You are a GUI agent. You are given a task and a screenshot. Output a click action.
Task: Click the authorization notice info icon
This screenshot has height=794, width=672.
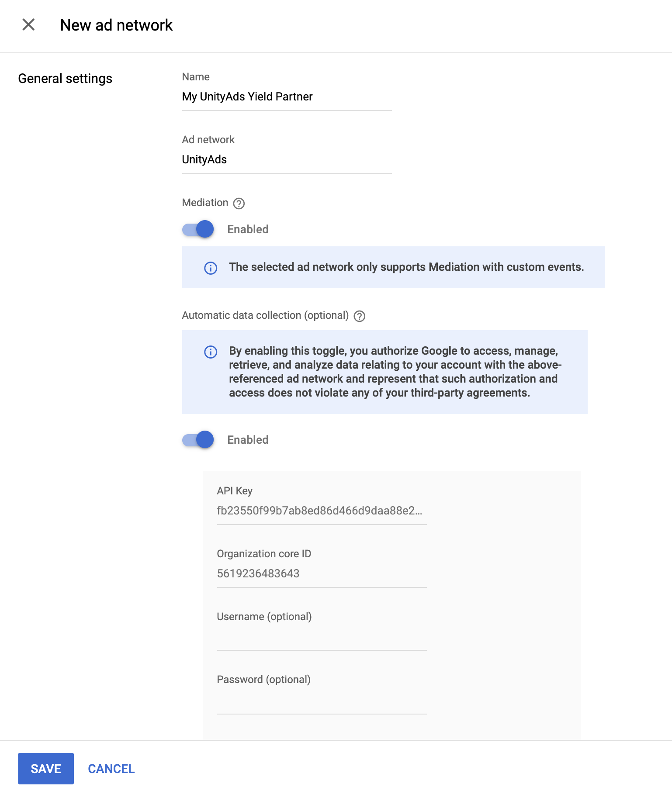(x=210, y=352)
